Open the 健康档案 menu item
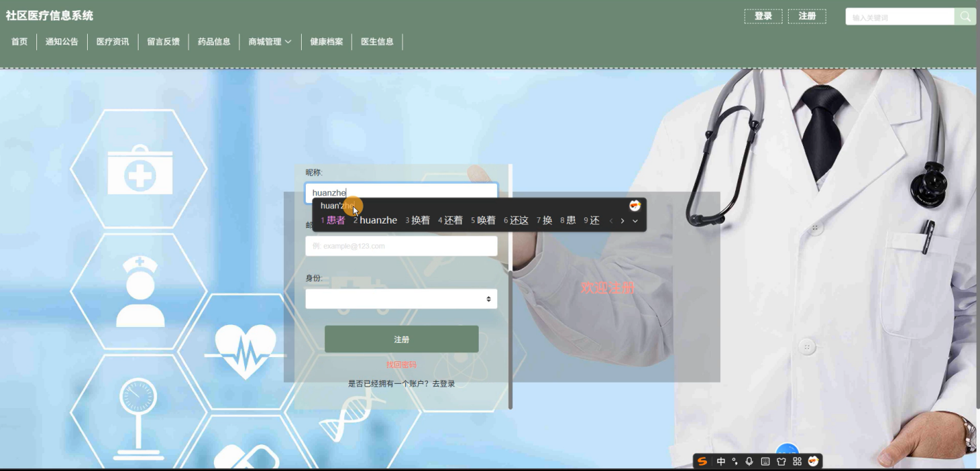The image size is (980, 471). coord(327,42)
